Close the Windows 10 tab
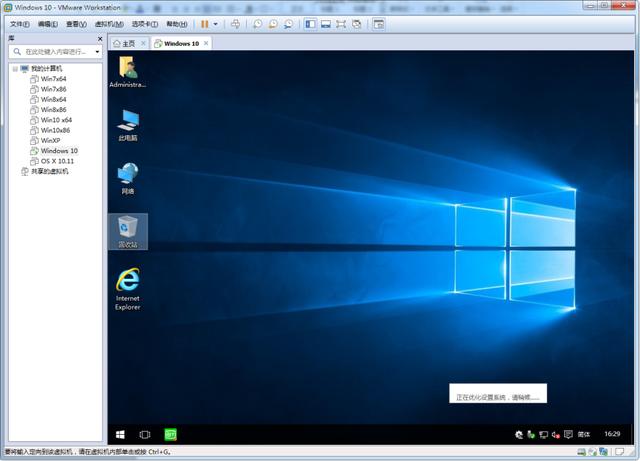This screenshot has height=461, width=640. (x=206, y=43)
